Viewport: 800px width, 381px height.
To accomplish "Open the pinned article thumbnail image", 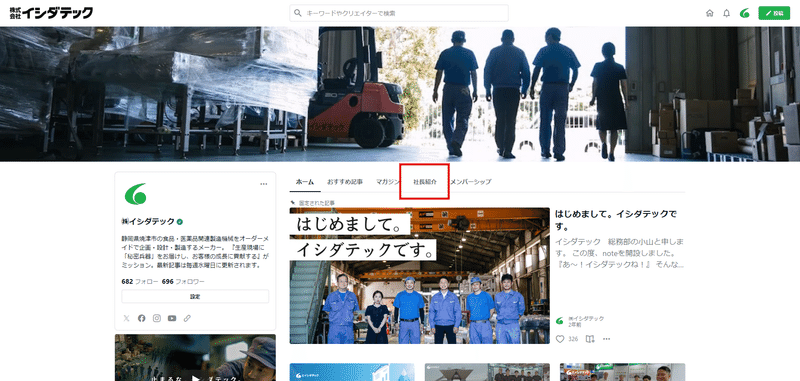I will [x=419, y=275].
